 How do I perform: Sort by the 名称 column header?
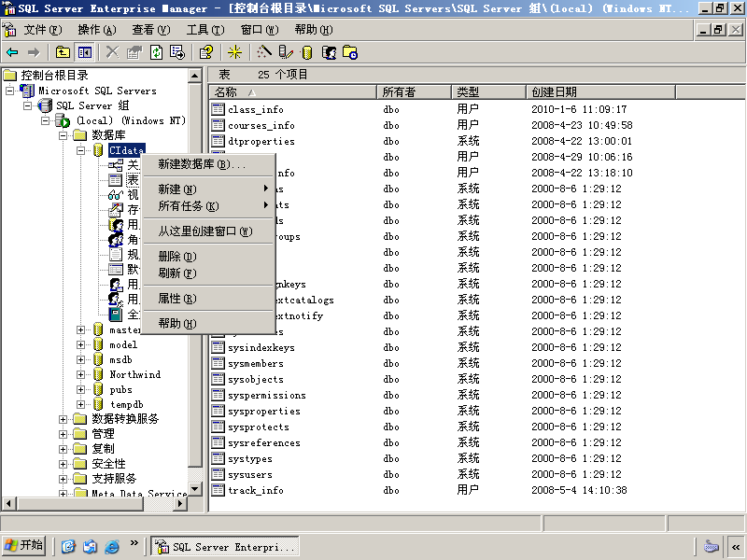pos(293,91)
